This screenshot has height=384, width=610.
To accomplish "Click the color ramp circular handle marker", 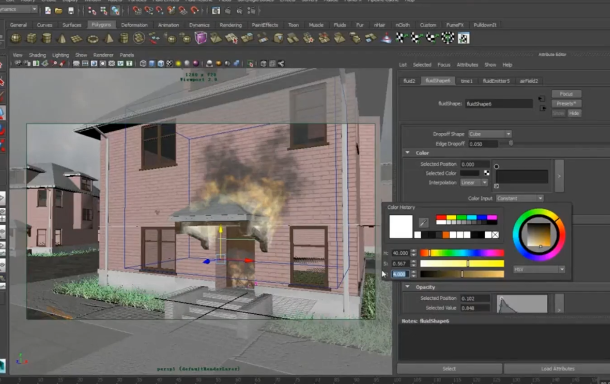I will 496,167.
